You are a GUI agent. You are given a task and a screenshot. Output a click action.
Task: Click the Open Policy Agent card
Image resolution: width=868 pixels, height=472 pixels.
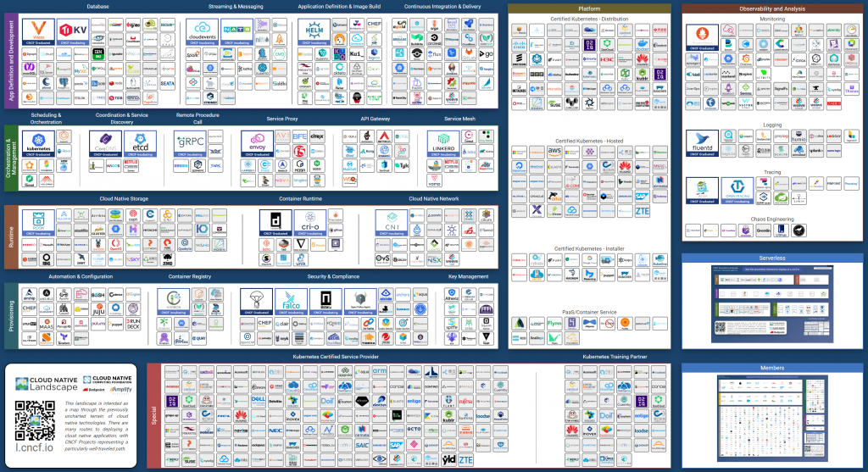point(360,303)
